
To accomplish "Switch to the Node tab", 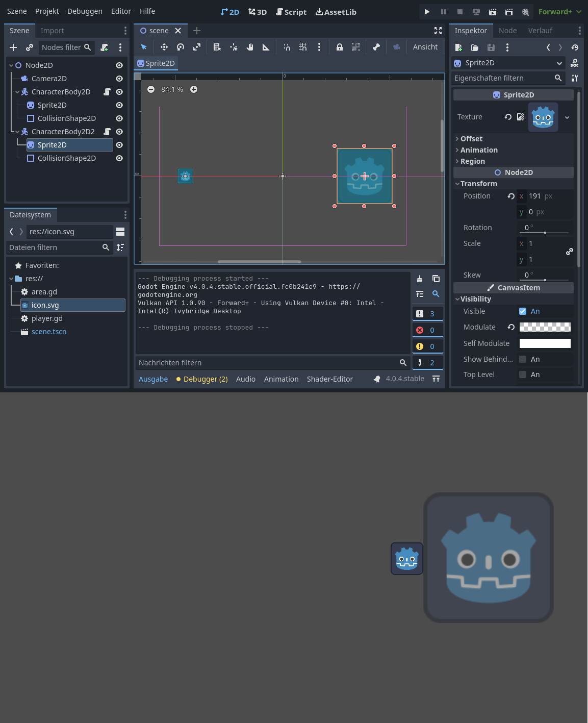I will point(507,31).
